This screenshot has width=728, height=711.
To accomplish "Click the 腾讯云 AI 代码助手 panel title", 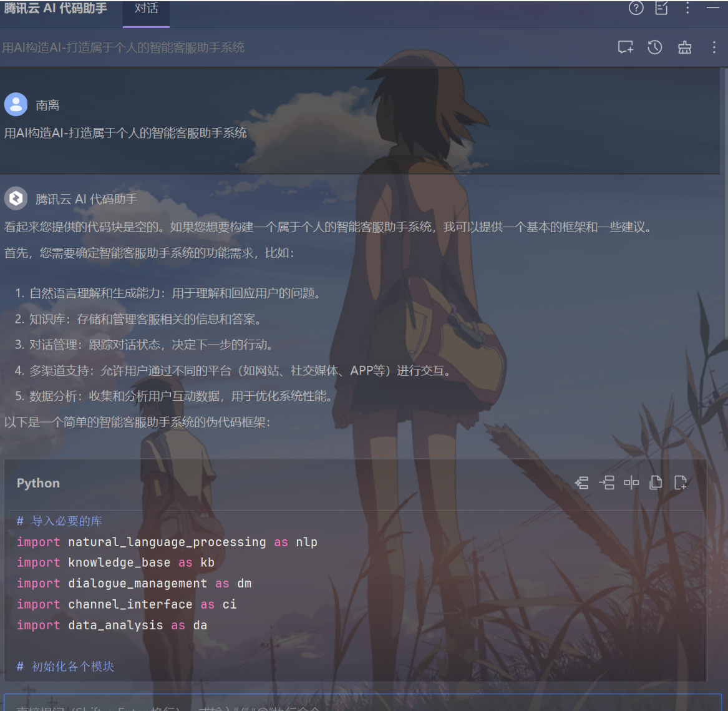I will [56, 8].
